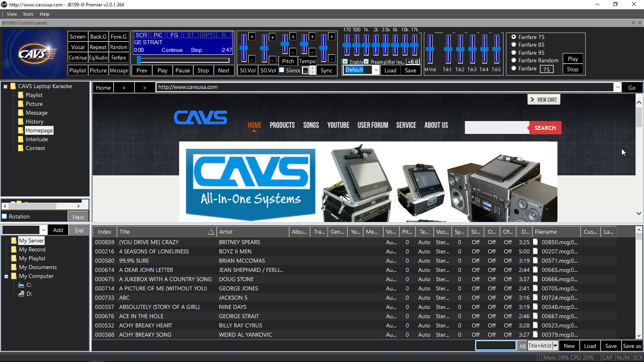Screen dimensions: 644x362
Task: Open the Title+Artist search mode dropdown
Action: click(x=555, y=346)
